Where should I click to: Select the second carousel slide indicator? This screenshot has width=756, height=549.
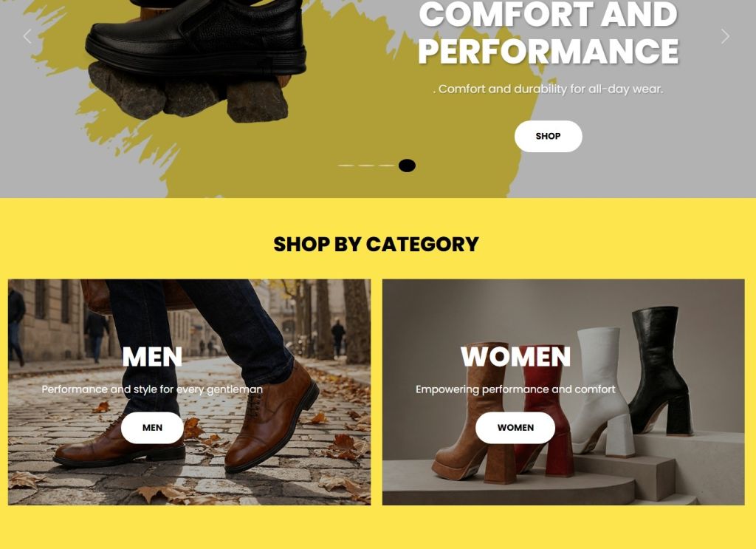366,166
